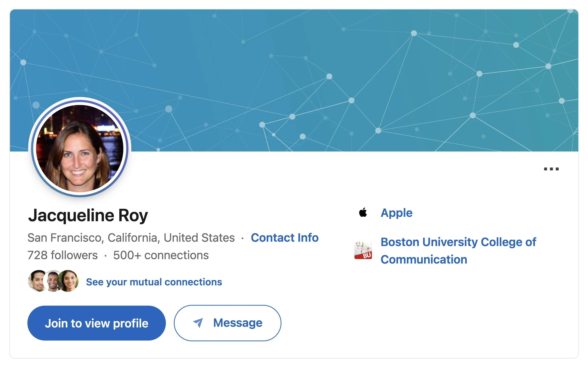Click the Jacqueline Roy name heading
The width and height of the screenshot is (588, 367).
pyautogui.click(x=88, y=215)
